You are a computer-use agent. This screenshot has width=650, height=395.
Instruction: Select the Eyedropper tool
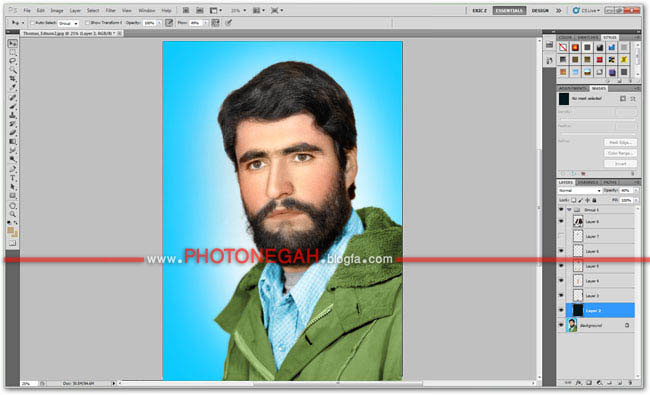13,87
